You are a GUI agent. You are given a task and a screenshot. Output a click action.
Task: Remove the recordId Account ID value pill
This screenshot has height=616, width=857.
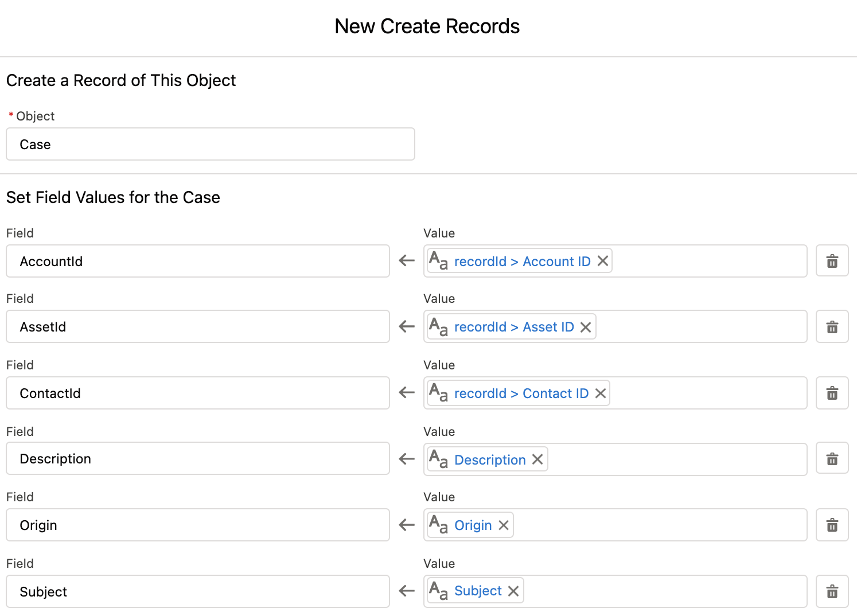(602, 261)
